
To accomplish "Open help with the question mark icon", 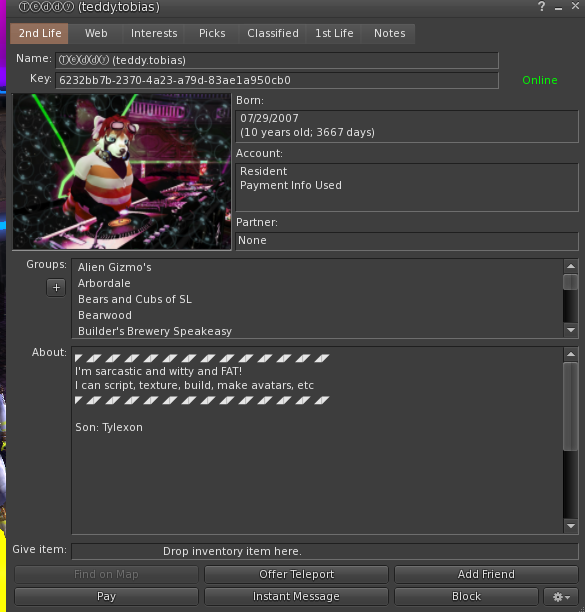I will click(542, 6).
